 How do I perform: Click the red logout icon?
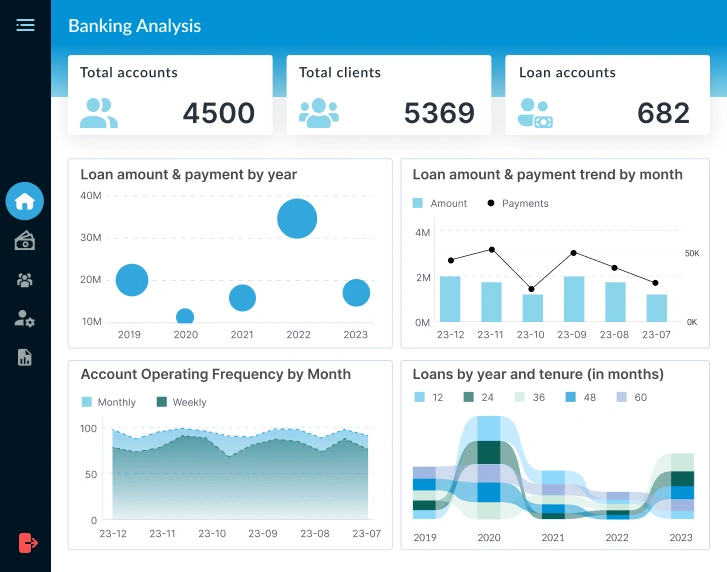pos(28,542)
